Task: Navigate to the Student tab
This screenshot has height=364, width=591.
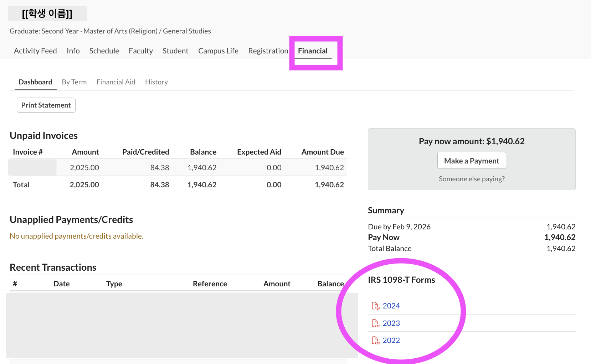Action: (x=175, y=51)
